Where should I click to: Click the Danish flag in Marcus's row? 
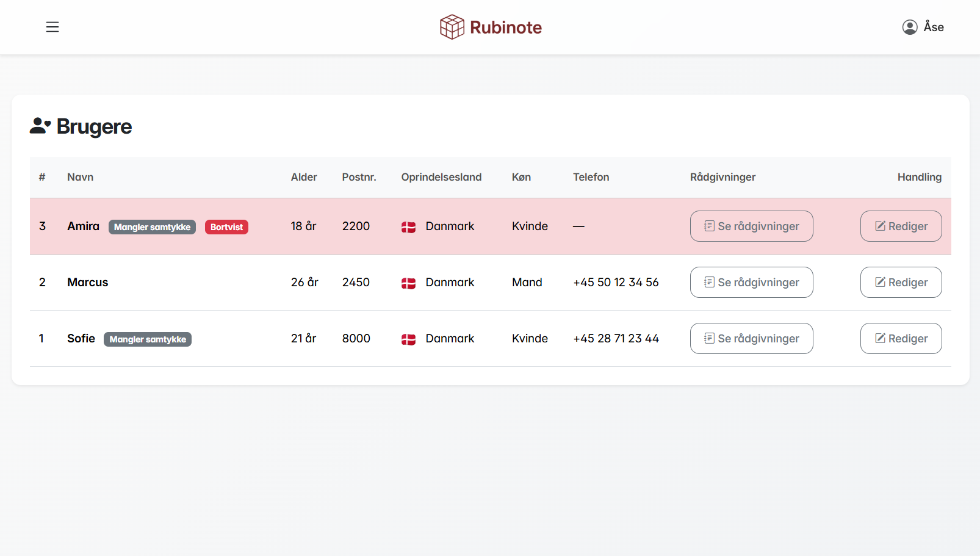point(408,283)
